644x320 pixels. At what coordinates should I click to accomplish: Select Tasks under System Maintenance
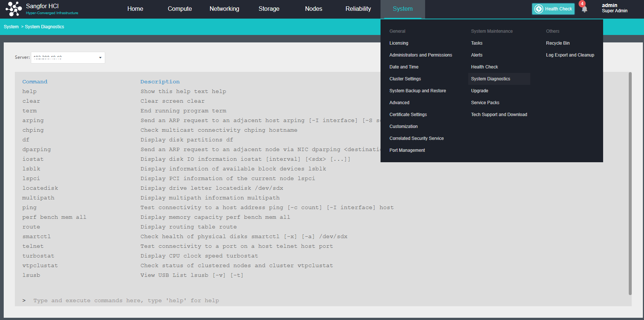[476, 43]
